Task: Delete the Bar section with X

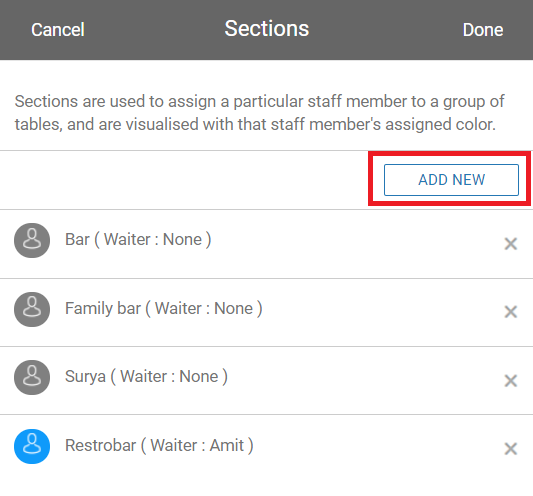Action: point(511,244)
